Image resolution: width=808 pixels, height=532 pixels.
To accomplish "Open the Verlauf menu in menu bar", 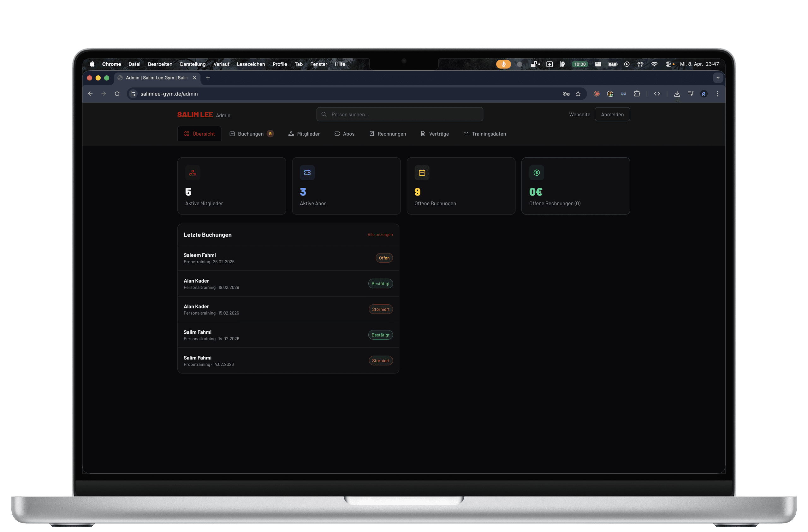I will (x=221, y=64).
